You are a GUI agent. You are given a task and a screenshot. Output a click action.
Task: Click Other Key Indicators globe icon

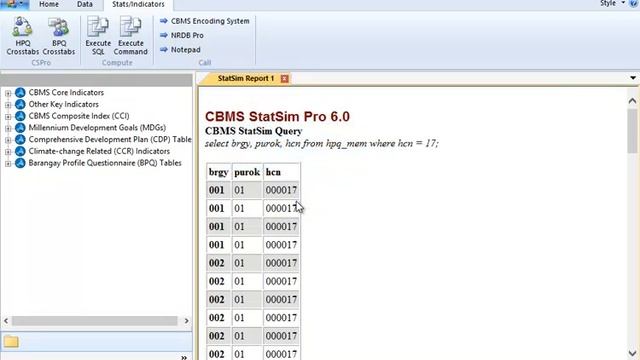20,104
